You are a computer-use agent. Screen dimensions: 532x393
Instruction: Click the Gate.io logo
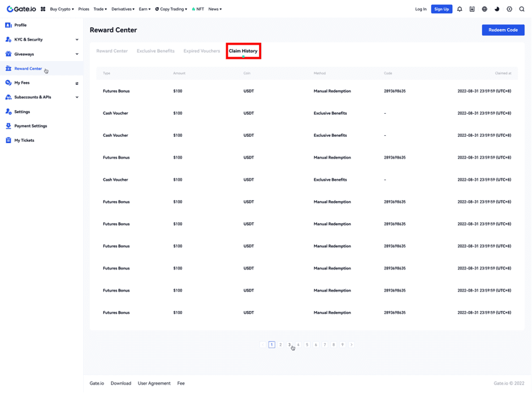pyautogui.click(x=22, y=9)
